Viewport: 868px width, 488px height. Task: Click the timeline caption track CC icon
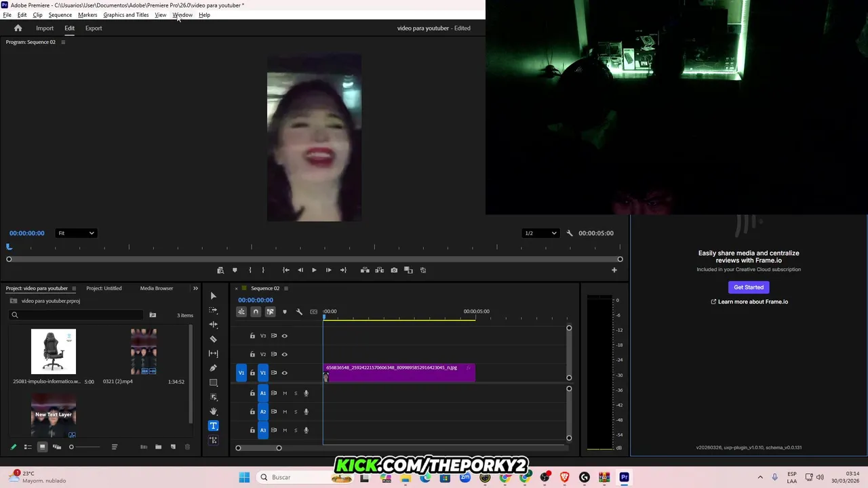[x=313, y=312]
